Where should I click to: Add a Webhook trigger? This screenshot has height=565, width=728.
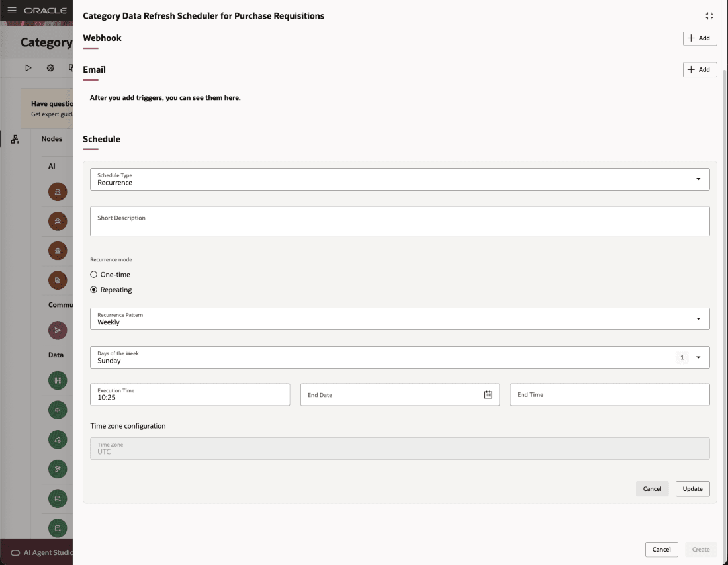click(700, 38)
